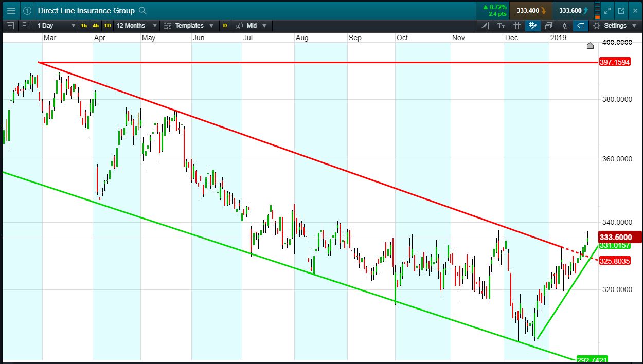Viewport: 643px width, 364px height.
Task: Click the overlapping windows clone chart icon
Action: coord(549,26)
